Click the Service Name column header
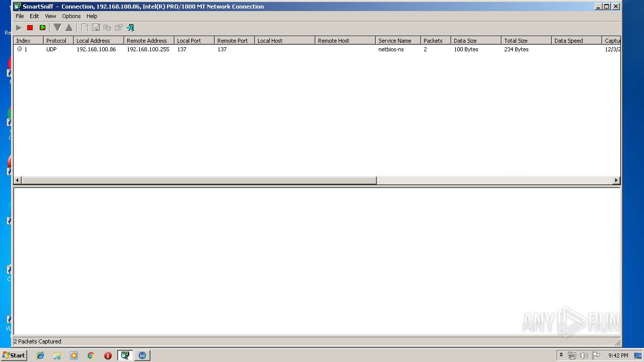 (398, 41)
